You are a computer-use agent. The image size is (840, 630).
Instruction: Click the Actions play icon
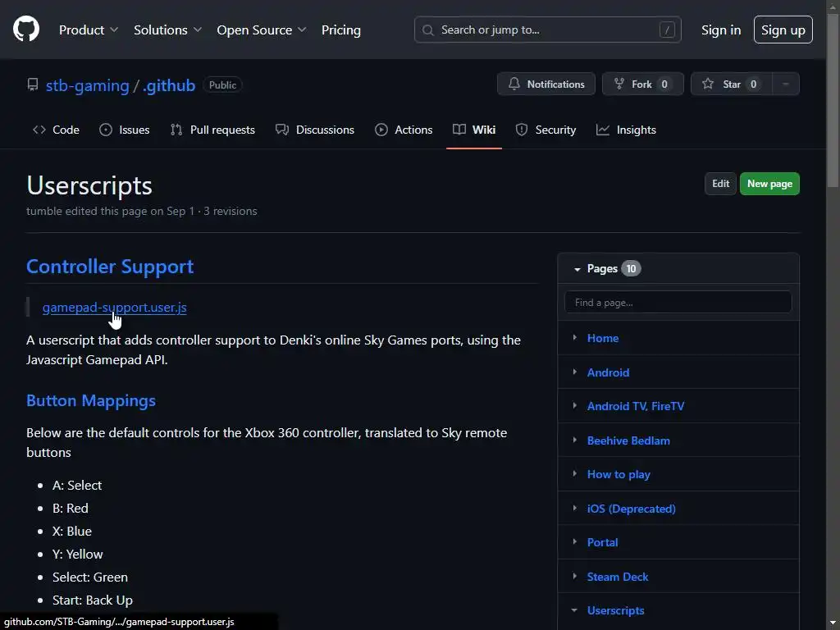(381, 130)
